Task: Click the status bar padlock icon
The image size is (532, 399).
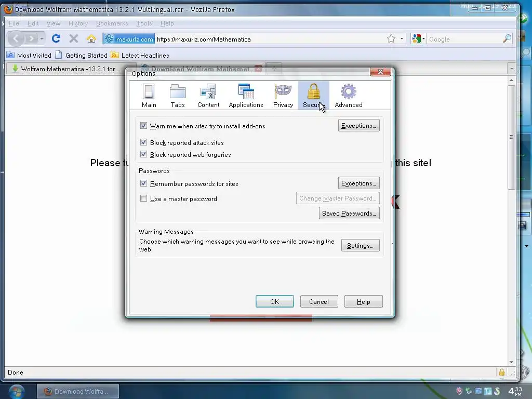Action: pyautogui.click(x=501, y=372)
